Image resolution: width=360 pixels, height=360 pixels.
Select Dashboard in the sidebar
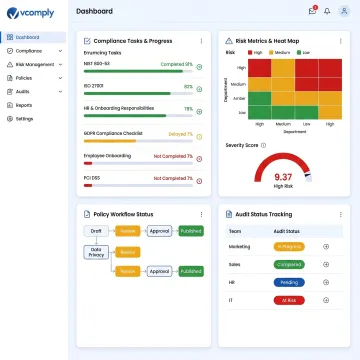click(x=33, y=37)
